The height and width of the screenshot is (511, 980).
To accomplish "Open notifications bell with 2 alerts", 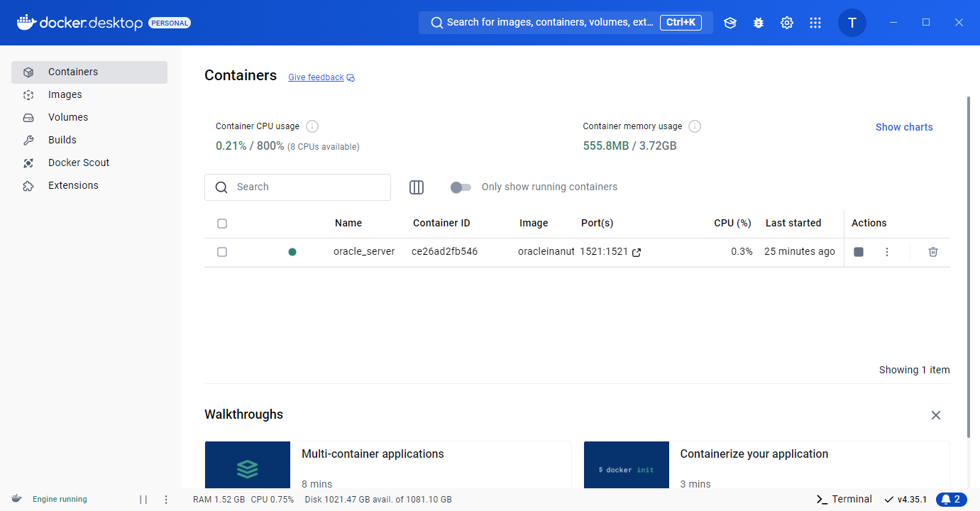I will (952, 500).
